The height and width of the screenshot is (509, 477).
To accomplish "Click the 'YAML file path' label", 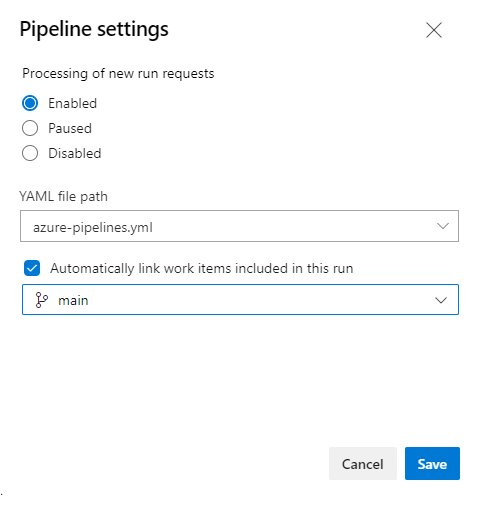I will (x=63, y=196).
